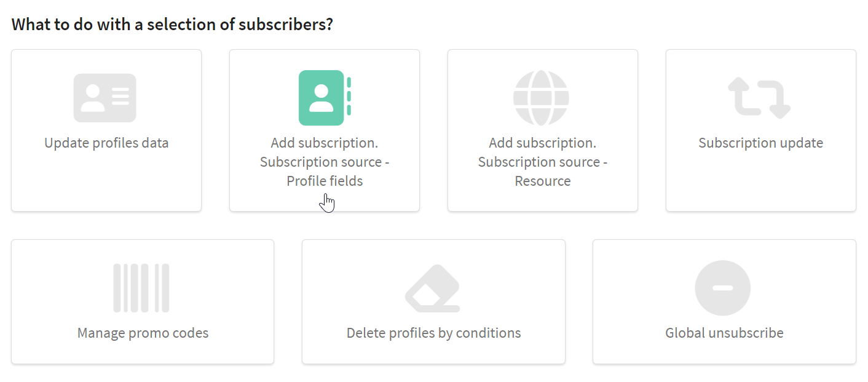Click the minus circle unsubscribe icon
Screen dimensions: 868x382
coord(723,288)
